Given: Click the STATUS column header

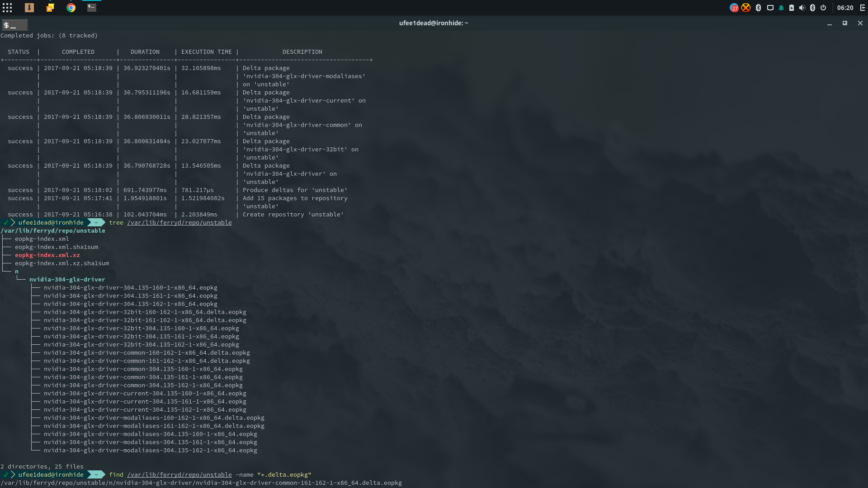Looking at the screenshot, I should 19,52.
